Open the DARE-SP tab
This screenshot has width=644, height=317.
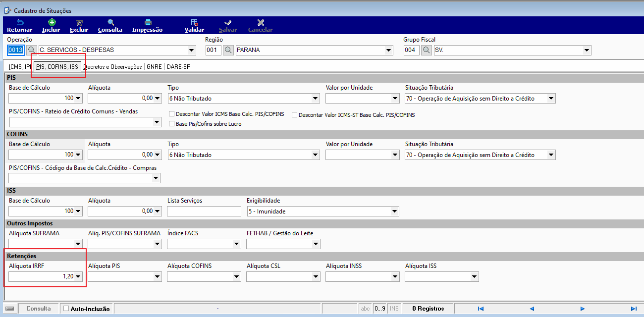(x=179, y=67)
